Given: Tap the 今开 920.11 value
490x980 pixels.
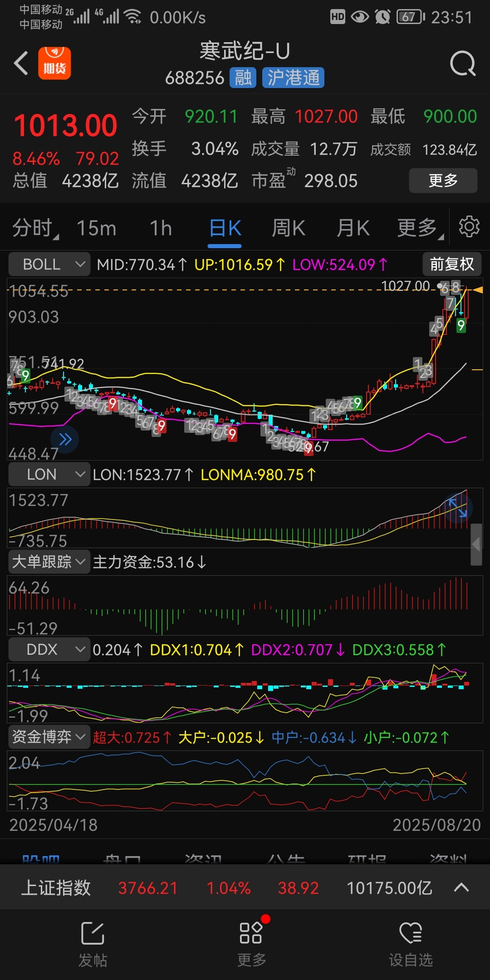Looking at the screenshot, I should click(211, 117).
